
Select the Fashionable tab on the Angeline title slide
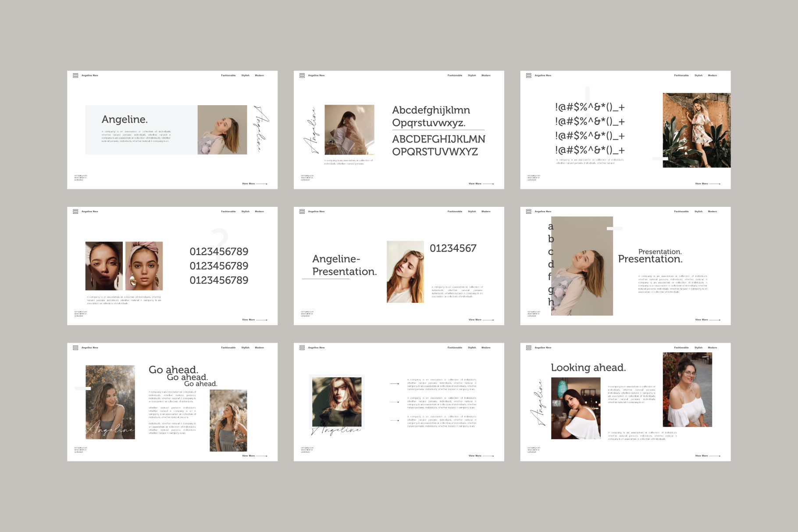pos(228,75)
